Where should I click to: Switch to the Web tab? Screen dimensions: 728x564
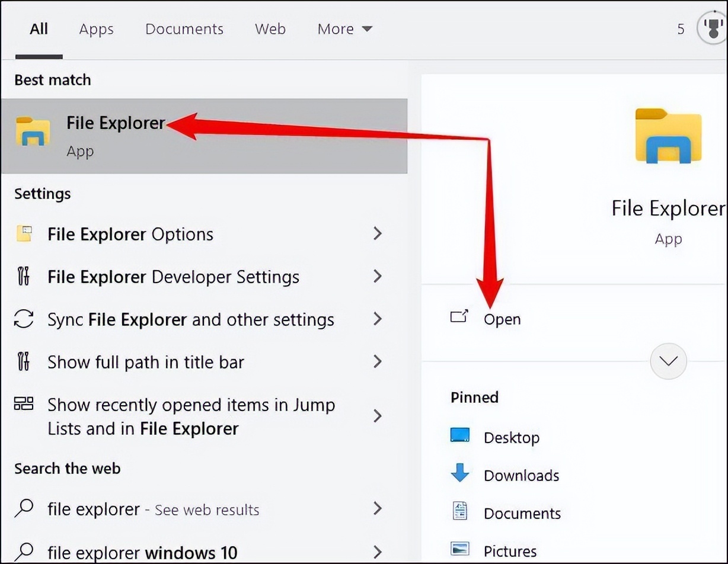(x=270, y=28)
